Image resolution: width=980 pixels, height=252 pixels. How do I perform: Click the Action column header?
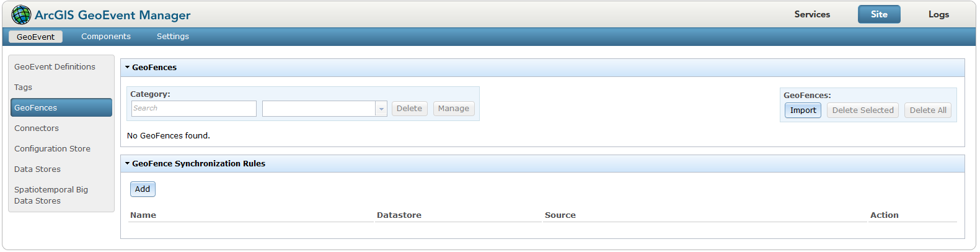click(885, 215)
